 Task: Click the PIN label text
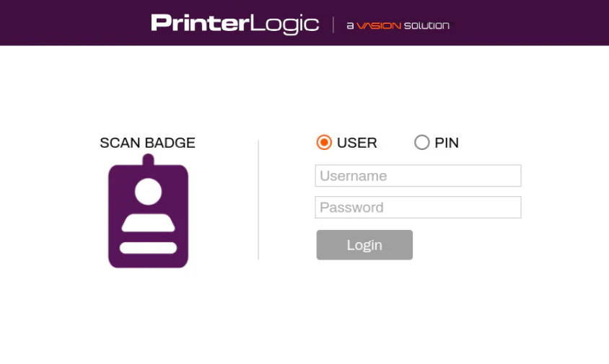447,143
